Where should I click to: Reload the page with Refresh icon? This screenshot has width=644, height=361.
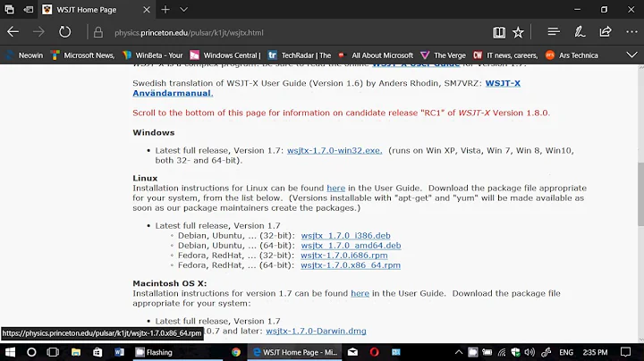pyautogui.click(x=64, y=32)
